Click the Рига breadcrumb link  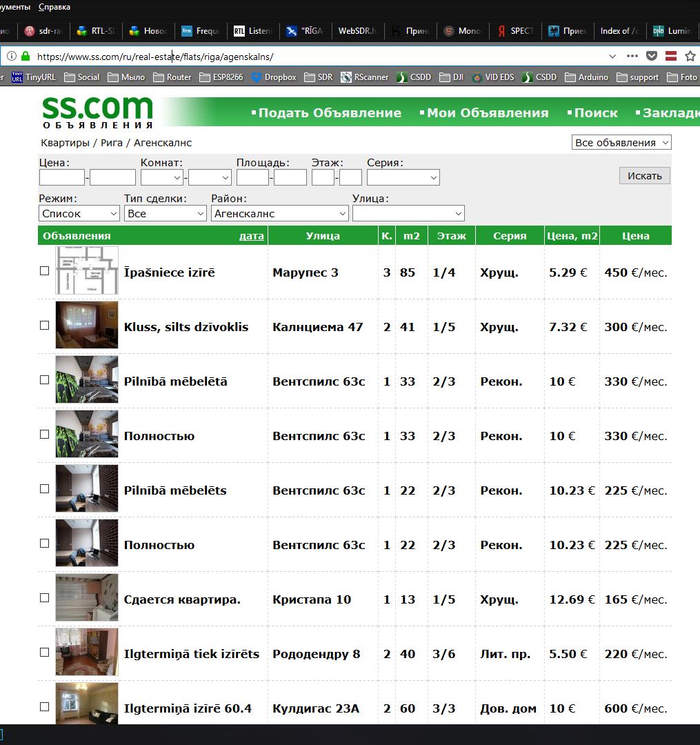pyautogui.click(x=112, y=143)
